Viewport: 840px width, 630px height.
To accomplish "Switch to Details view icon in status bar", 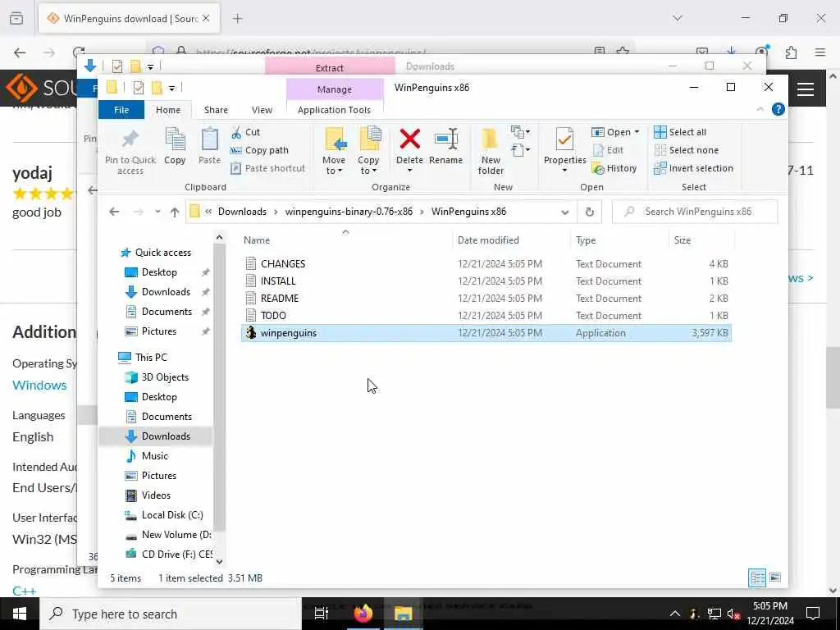I will (x=757, y=577).
